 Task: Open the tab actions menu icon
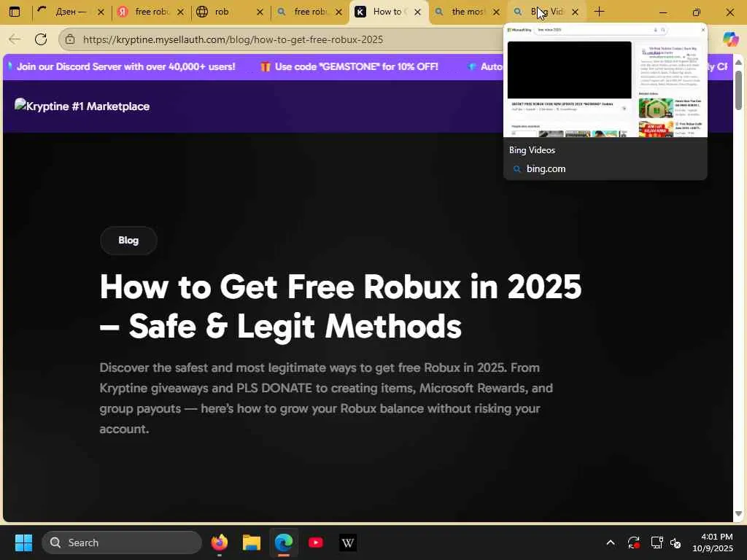15,12
